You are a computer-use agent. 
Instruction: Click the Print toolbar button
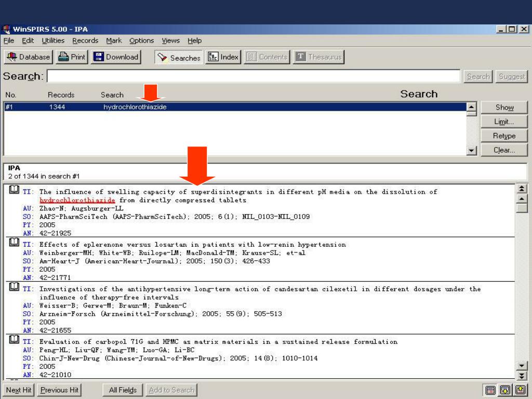point(72,57)
